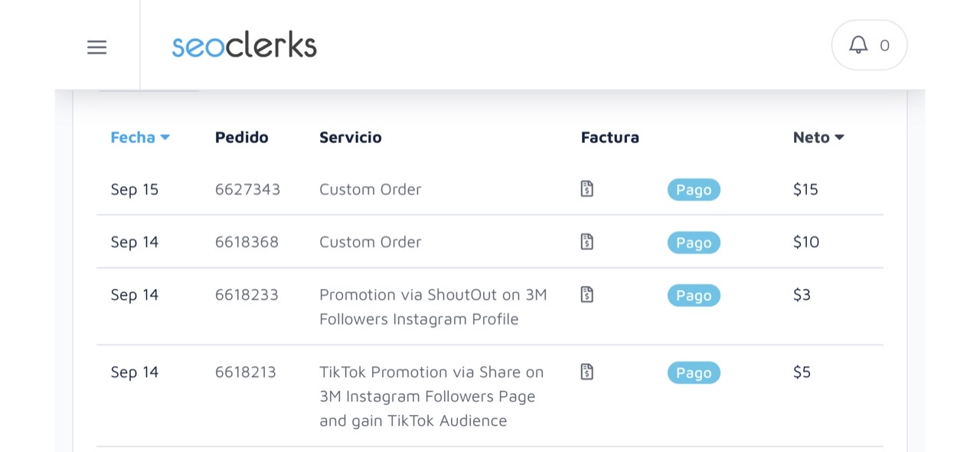Open order number 6618213
Image resolution: width=980 pixels, height=452 pixels.
pos(245,372)
